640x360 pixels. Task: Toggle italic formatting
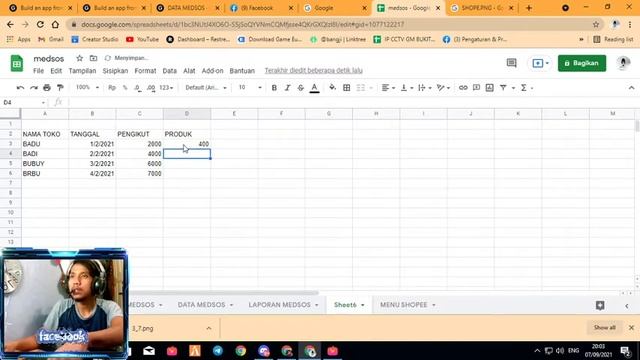287,88
